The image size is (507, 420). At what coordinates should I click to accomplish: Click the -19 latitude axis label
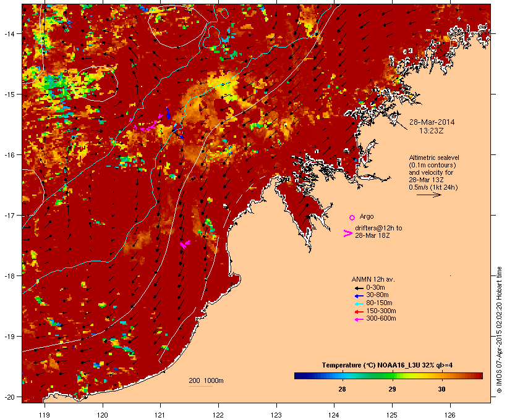click(9, 337)
